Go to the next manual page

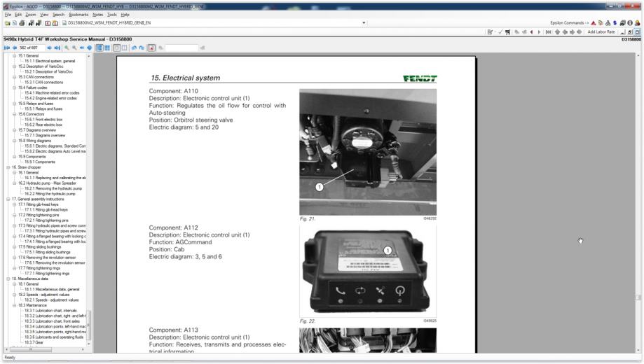(49, 48)
